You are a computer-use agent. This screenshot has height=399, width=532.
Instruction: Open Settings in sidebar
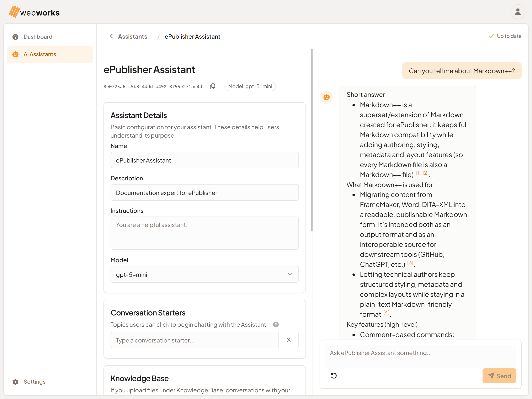click(x=50, y=382)
